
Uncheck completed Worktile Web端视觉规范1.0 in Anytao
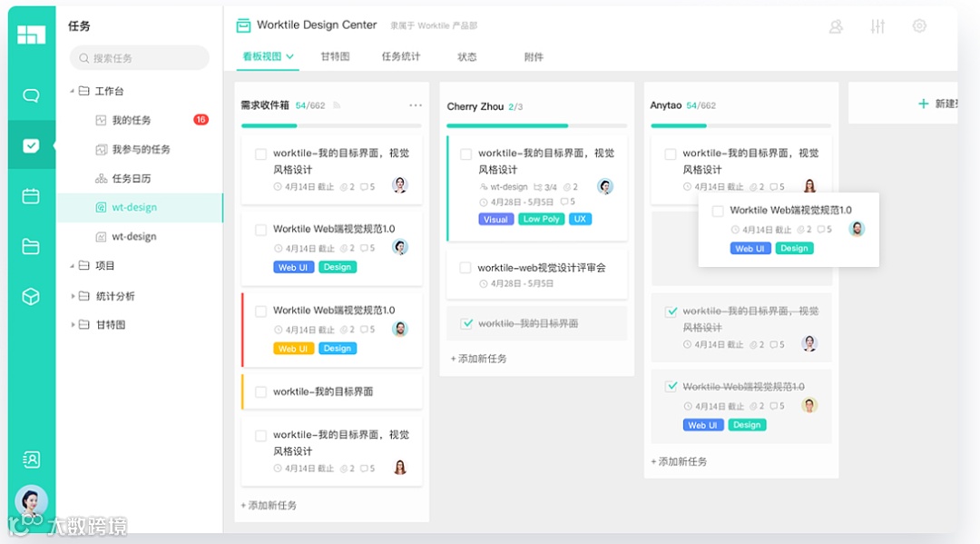tap(671, 386)
